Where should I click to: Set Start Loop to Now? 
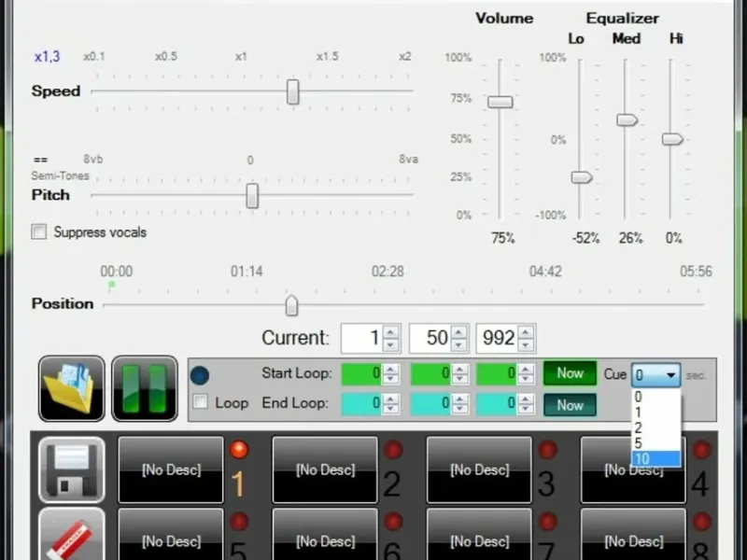[x=570, y=373]
